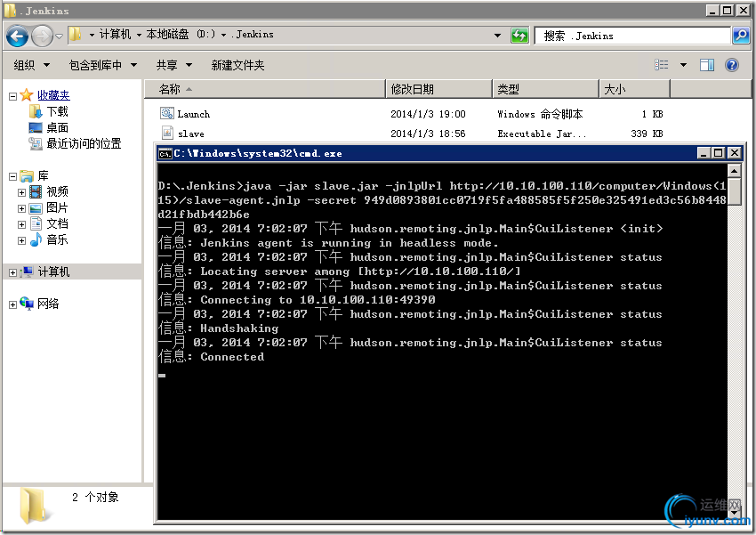Click the green refresh button

click(519, 36)
